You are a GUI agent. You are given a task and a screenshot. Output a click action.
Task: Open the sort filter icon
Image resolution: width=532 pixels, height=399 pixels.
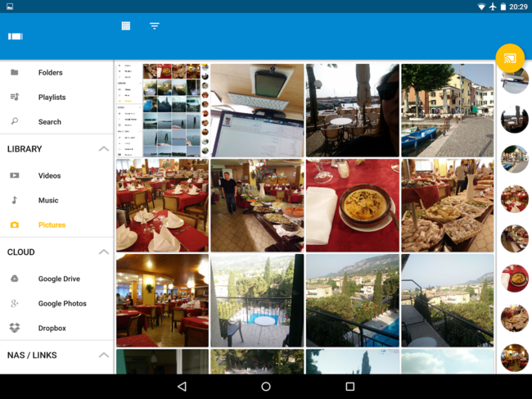(155, 25)
